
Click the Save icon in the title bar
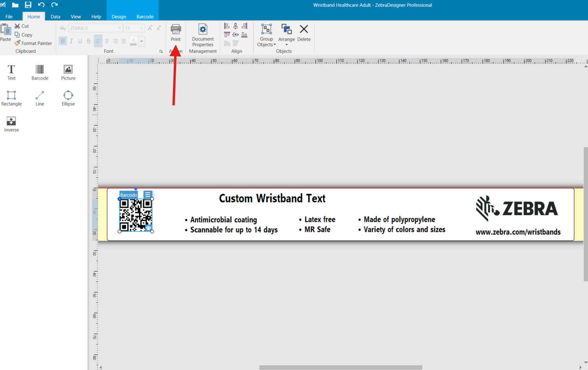click(x=28, y=5)
